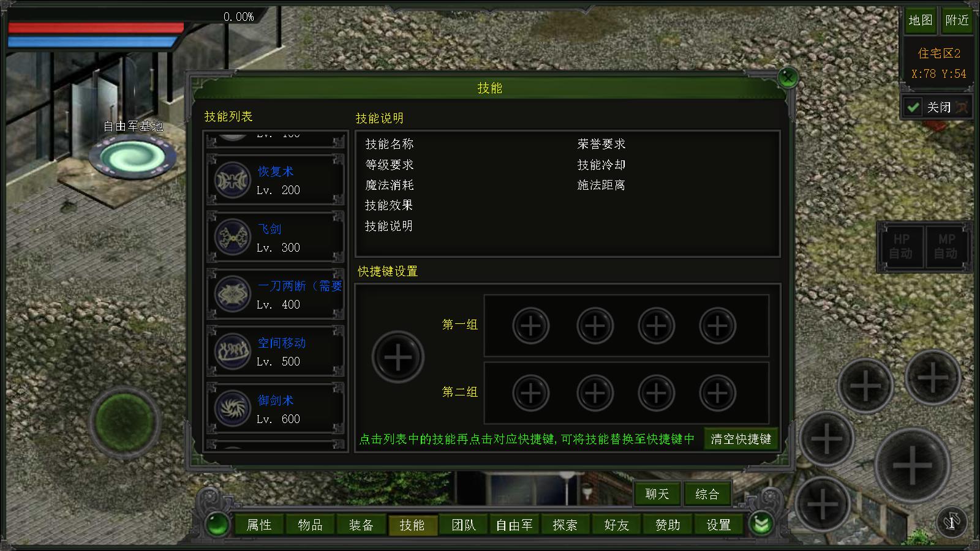Enable HP 自动 auto-recovery
Image resolution: width=980 pixels, height=551 pixels.
tap(900, 246)
